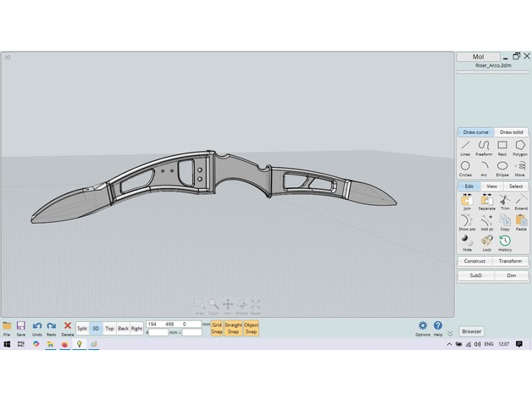Expand the More curves option
The height and width of the screenshot is (400, 532).
click(520, 167)
